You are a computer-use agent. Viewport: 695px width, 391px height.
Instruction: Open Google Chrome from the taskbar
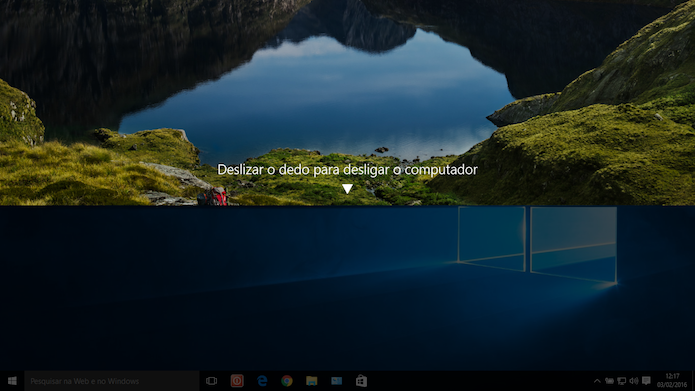tap(287, 381)
